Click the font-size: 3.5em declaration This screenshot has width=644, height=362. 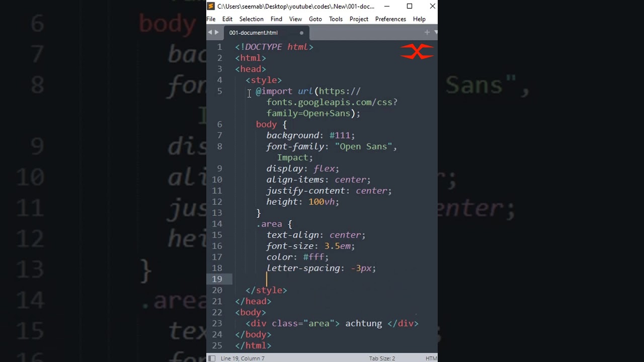tap(310, 246)
